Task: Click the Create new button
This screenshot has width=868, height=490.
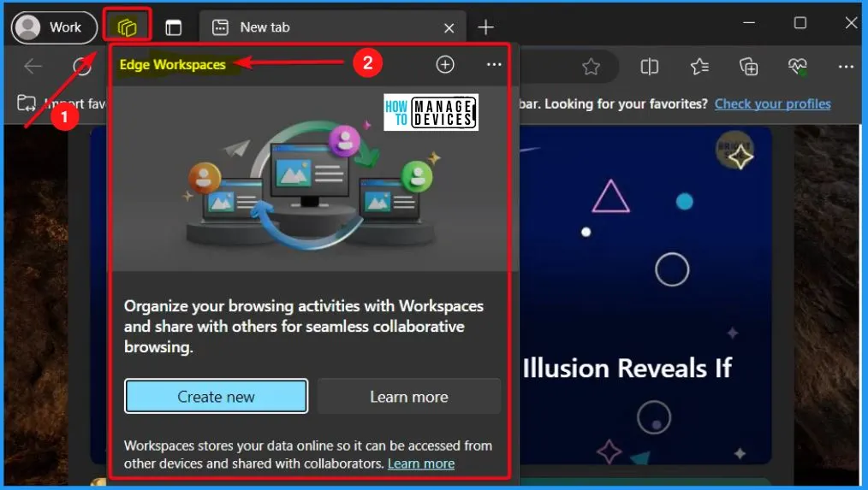Action: coord(216,397)
